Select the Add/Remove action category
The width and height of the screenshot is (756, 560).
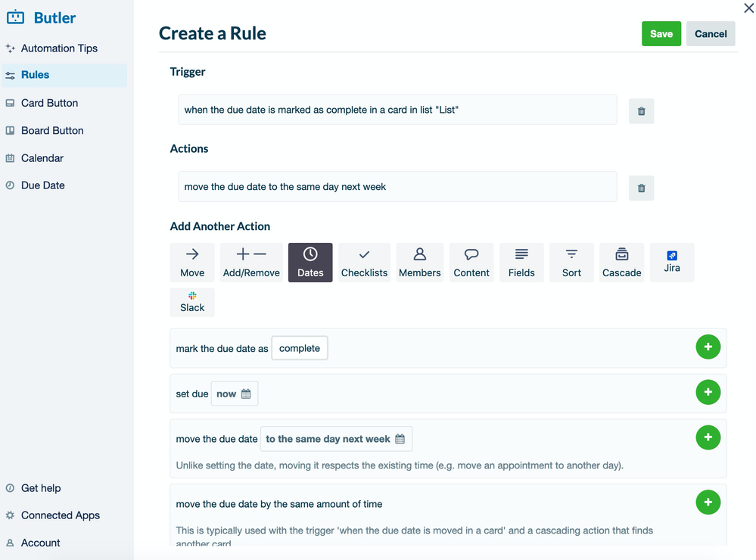pos(251,263)
